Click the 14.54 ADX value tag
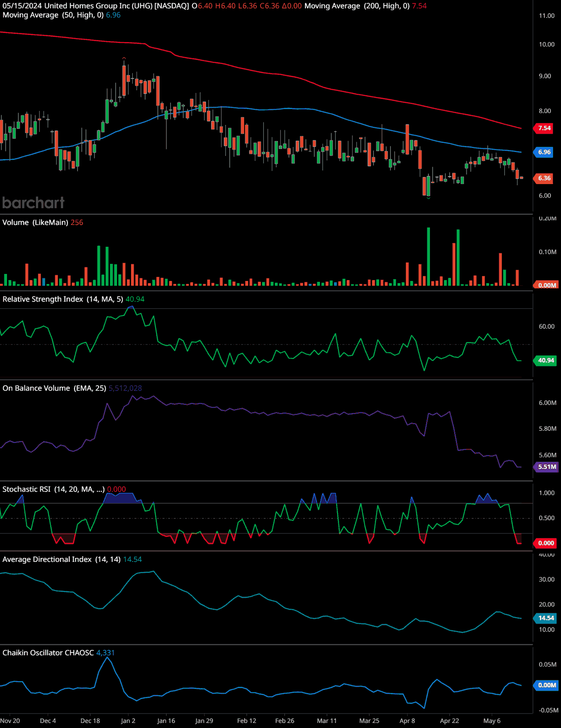561x728 pixels. (545, 618)
